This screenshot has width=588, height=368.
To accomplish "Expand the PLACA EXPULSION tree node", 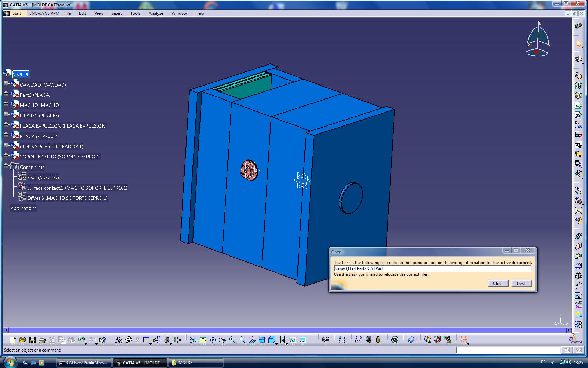I will click(x=6, y=124).
